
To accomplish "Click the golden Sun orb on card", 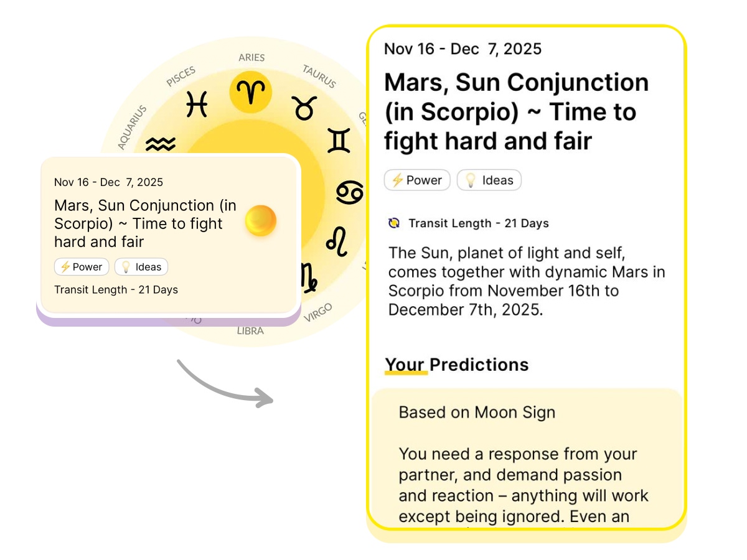I will pyautogui.click(x=260, y=220).
